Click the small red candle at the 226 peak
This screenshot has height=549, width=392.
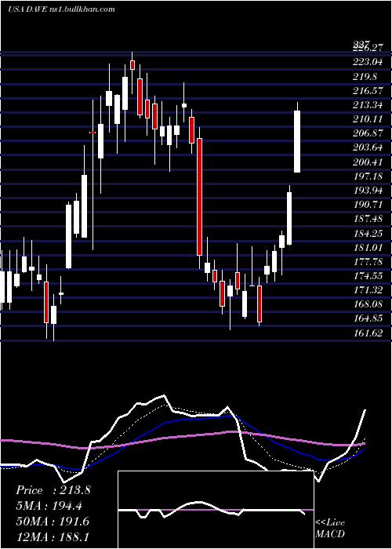pos(132,65)
